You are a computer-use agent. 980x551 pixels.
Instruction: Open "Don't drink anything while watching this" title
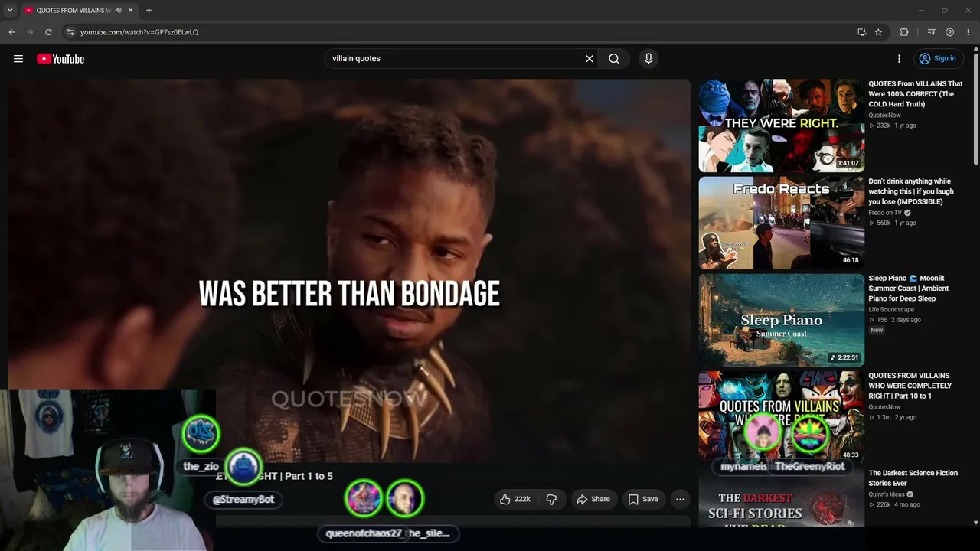point(911,191)
